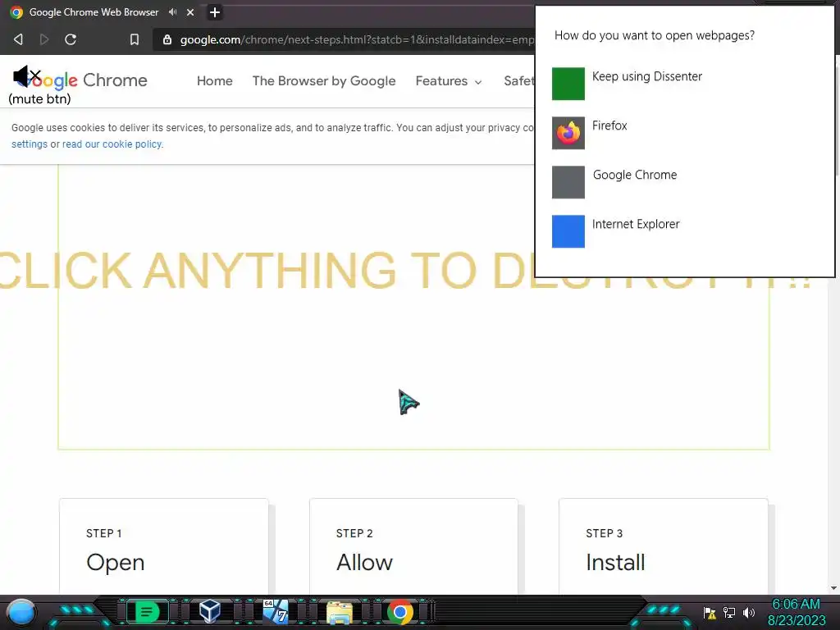Choose Firefox text option
Viewport: 840px width, 630px height.
point(609,126)
